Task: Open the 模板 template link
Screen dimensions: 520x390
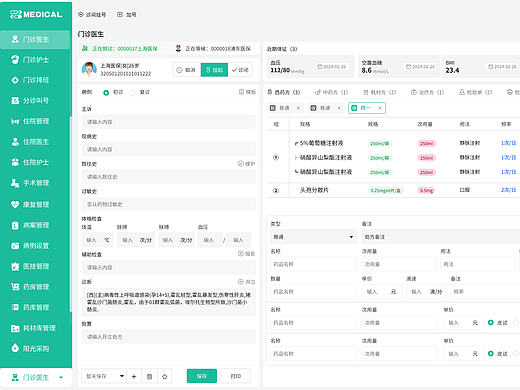Action: pyautogui.click(x=247, y=92)
